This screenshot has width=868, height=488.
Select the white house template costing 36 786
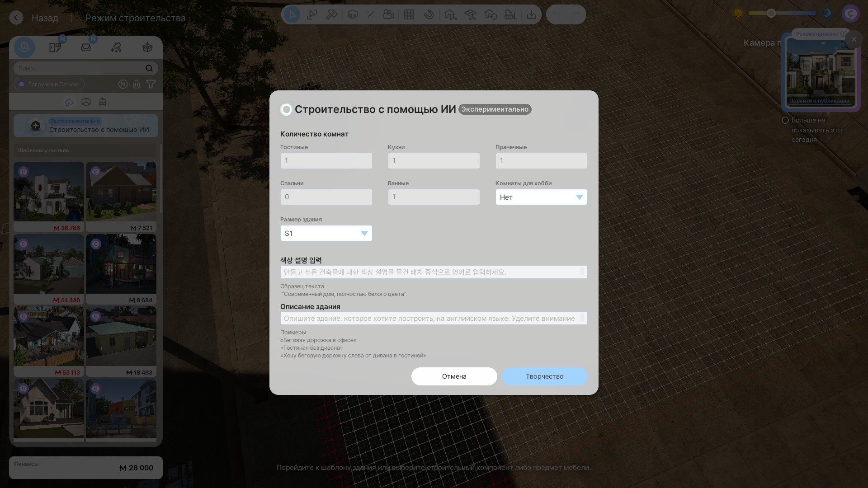coord(49,192)
